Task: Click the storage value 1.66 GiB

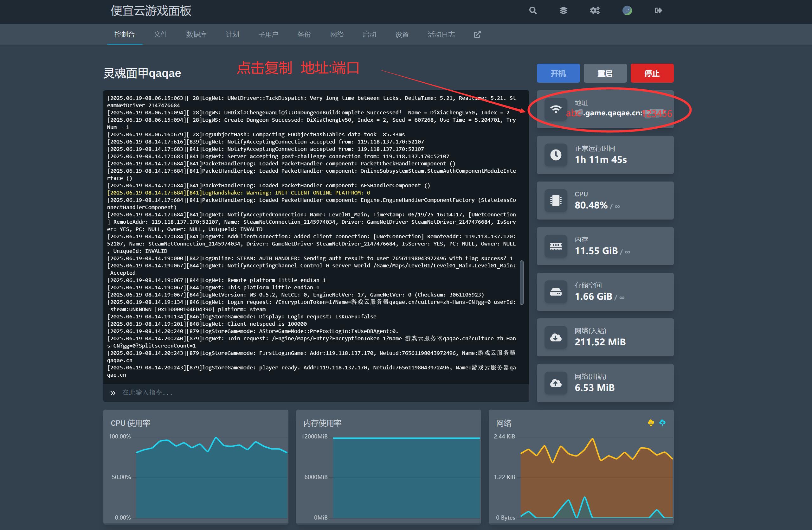Action: click(x=593, y=297)
